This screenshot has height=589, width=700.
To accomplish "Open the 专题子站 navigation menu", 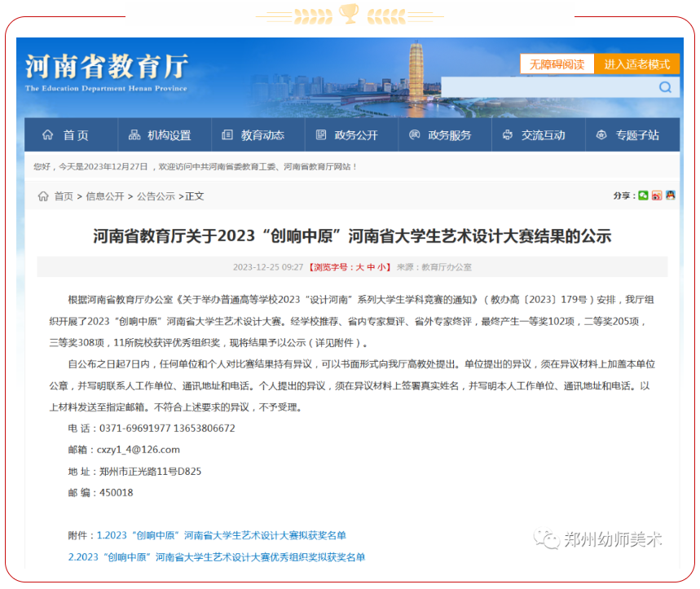I will coord(628,135).
